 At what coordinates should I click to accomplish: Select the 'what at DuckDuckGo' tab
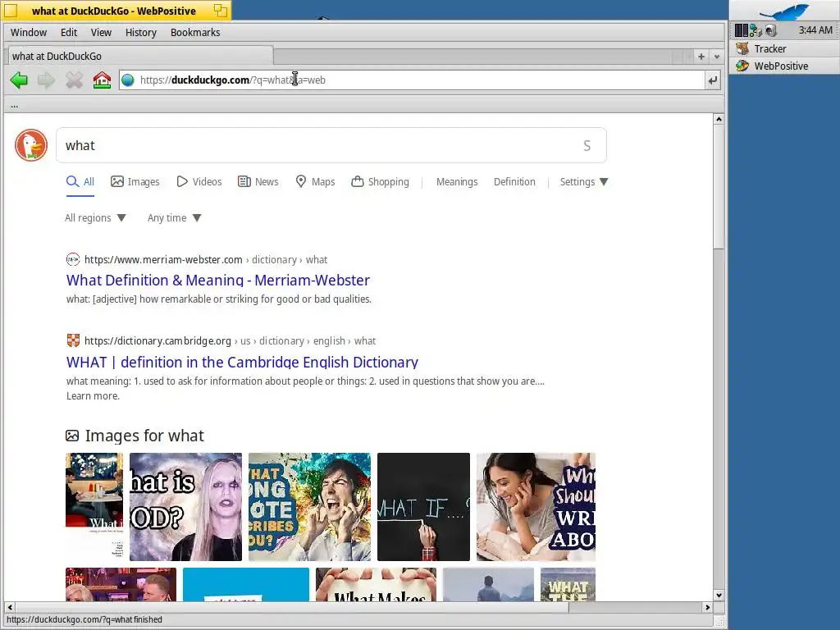139,57
